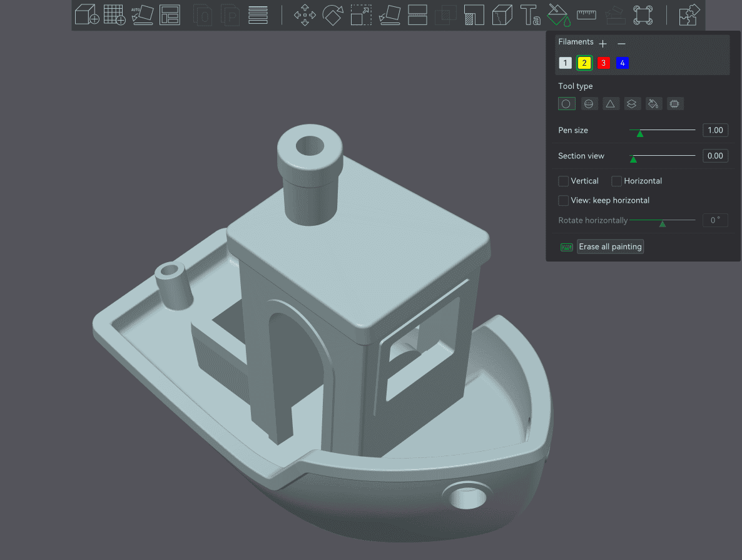Choose the Triangle tool type

point(610,104)
